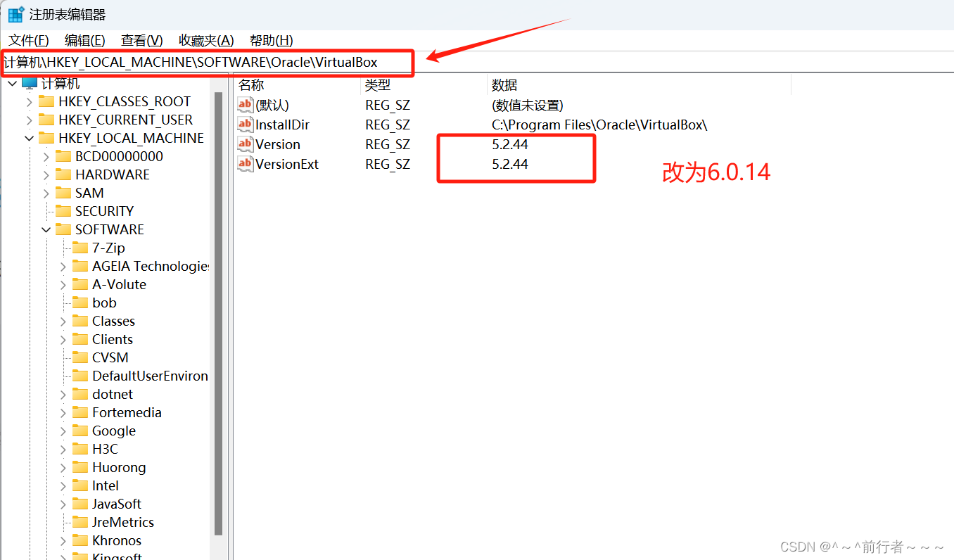Select the VersionExt value name

[287, 164]
